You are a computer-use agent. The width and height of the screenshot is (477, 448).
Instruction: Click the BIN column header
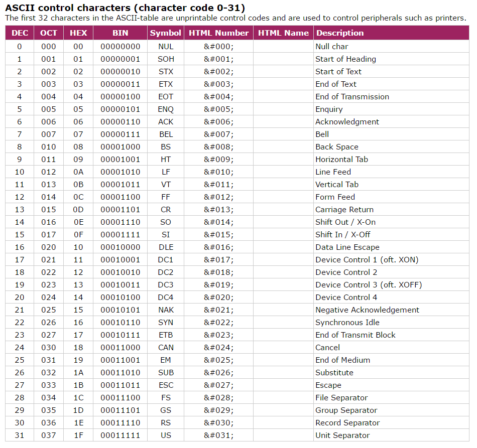tap(120, 33)
